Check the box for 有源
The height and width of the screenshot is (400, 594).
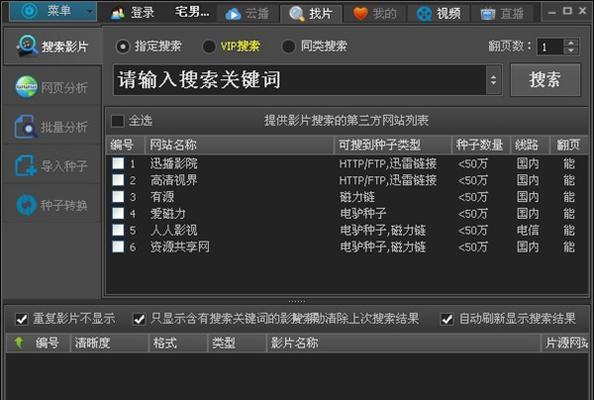coord(118,197)
